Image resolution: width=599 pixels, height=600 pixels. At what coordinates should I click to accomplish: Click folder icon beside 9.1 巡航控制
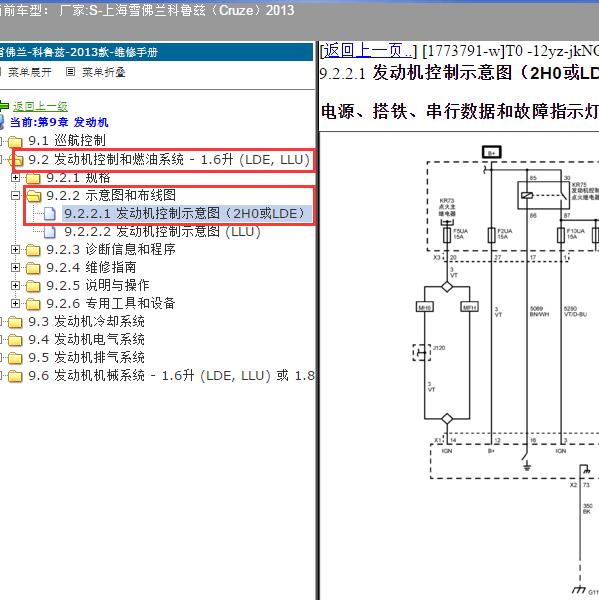[x=15, y=142]
